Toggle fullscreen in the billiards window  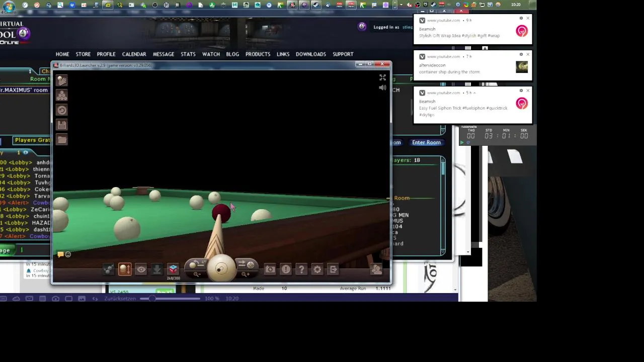(x=382, y=77)
